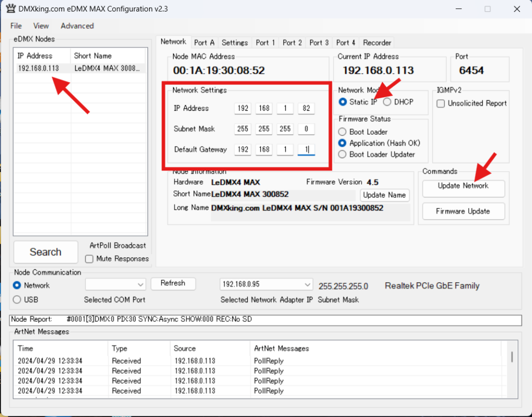Click the ArtNet Messages scrollbar thumb
Screen dimensions: 532x417
512,357
